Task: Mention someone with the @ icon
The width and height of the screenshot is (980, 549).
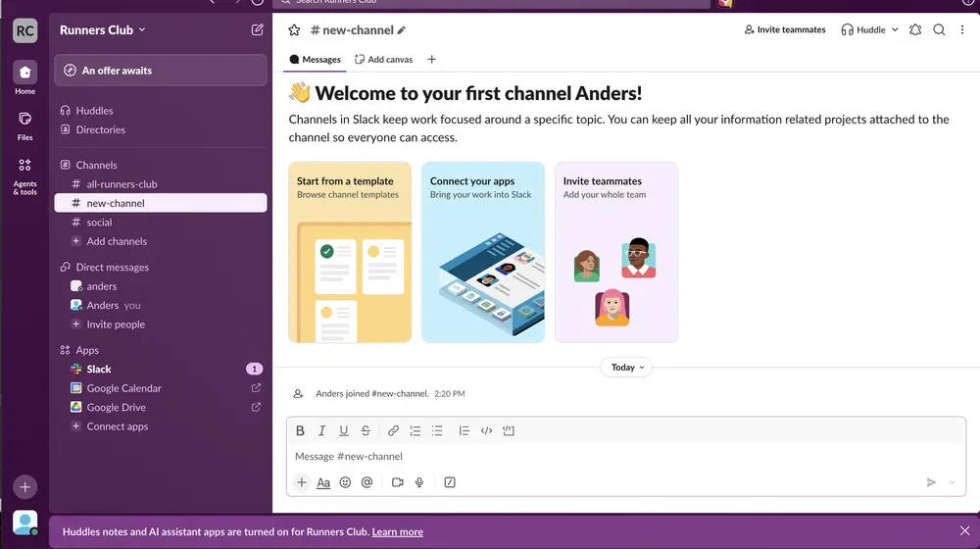Action: pos(367,482)
